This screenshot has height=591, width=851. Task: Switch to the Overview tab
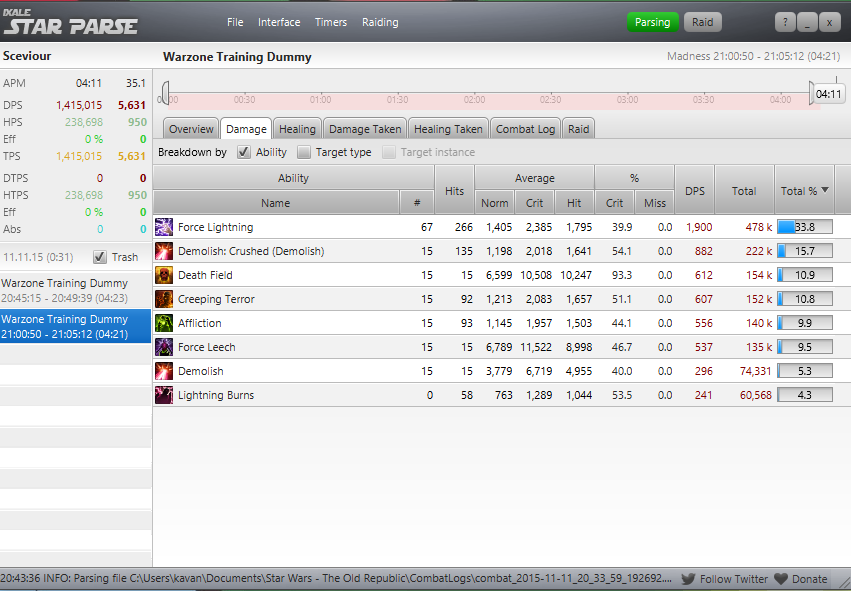pyautogui.click(x=191, y=129)
